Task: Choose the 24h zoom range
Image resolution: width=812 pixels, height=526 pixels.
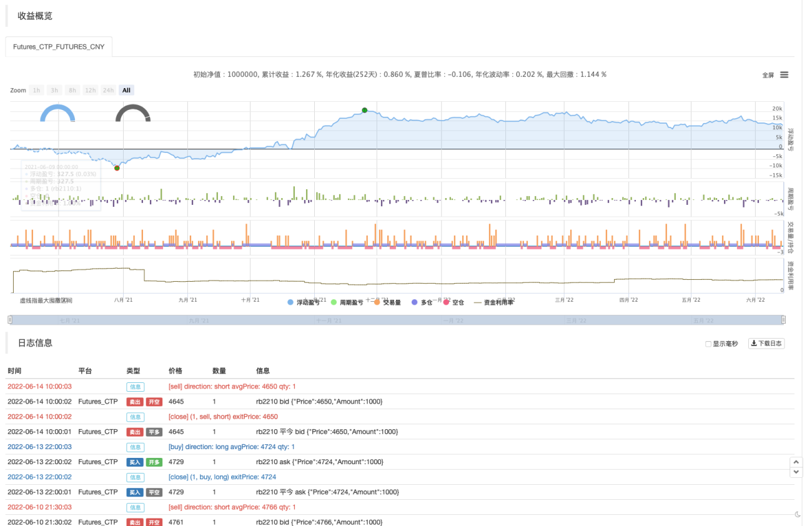Action: click(x=108, y=91)
